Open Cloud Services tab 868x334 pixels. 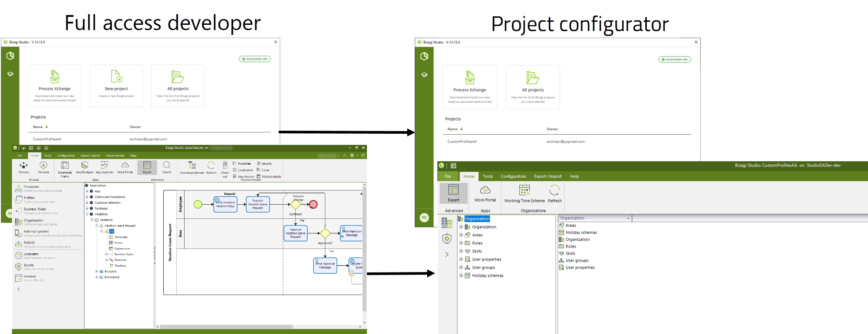tap(115, 155)
